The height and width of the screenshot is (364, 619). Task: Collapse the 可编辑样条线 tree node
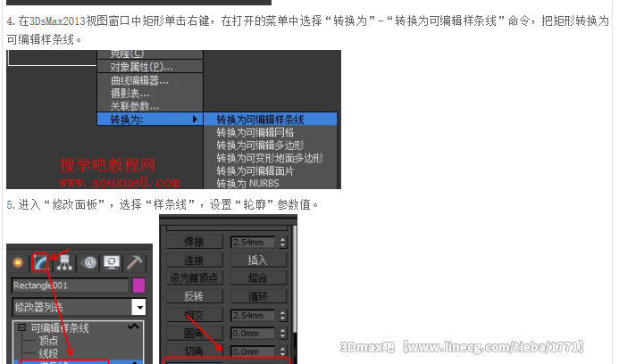[x=22, y=327]
